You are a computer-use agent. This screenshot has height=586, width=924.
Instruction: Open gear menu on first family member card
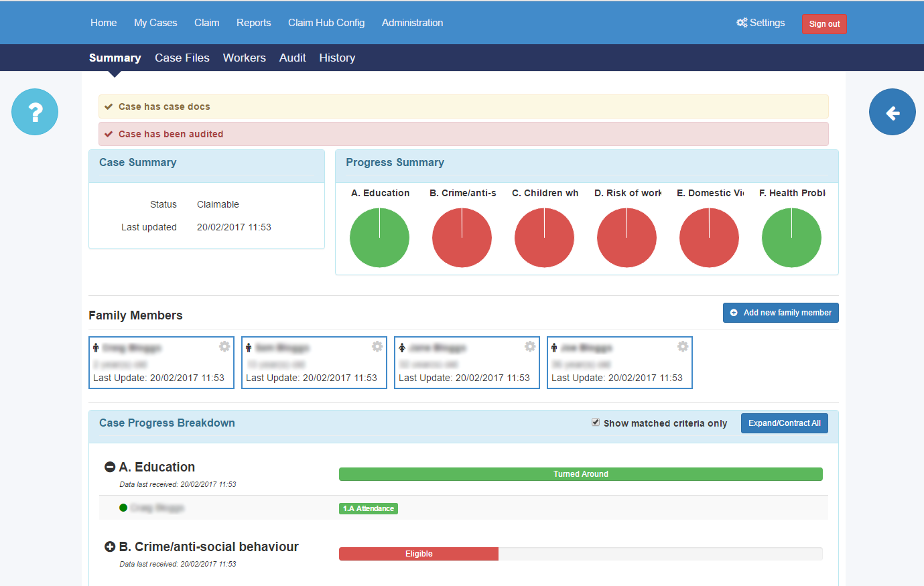(x=224, y=346)
